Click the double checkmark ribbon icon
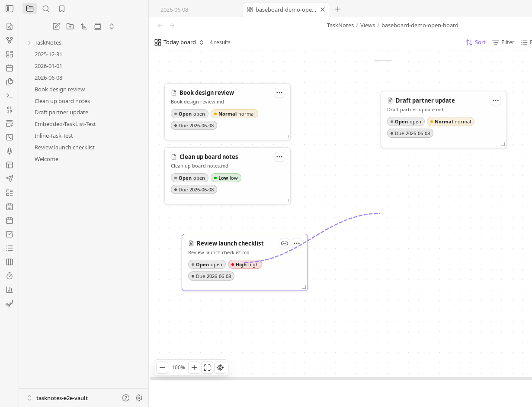The image size is (532, 407). pos(10,304)
